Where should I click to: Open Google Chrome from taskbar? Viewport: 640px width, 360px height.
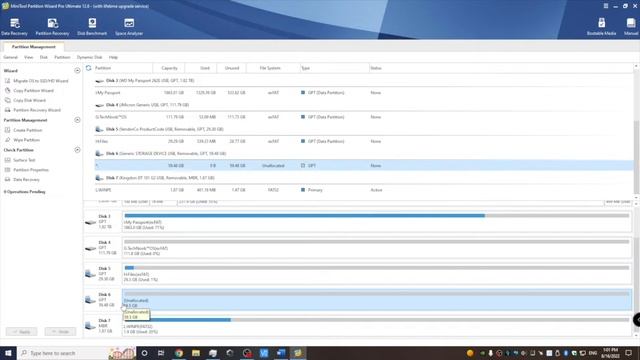point(179,353)
